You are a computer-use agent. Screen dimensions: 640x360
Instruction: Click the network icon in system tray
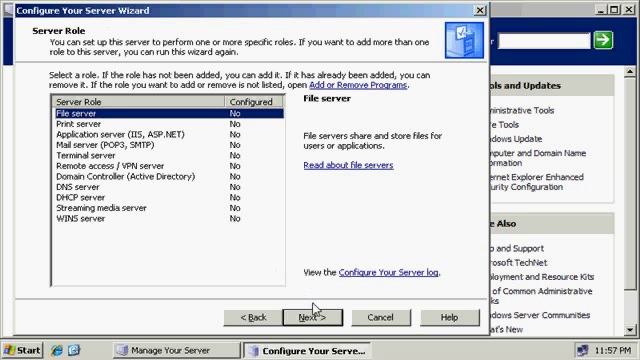[582, 350]
